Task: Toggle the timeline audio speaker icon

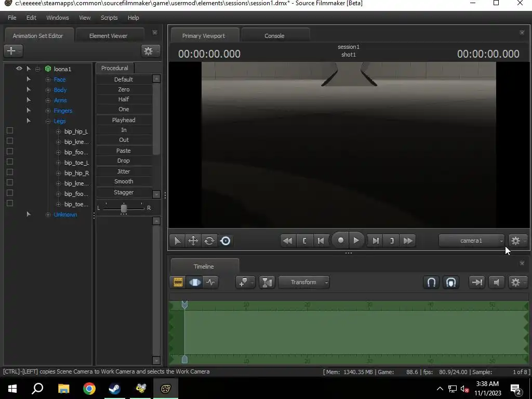Action: click(496, 282)
